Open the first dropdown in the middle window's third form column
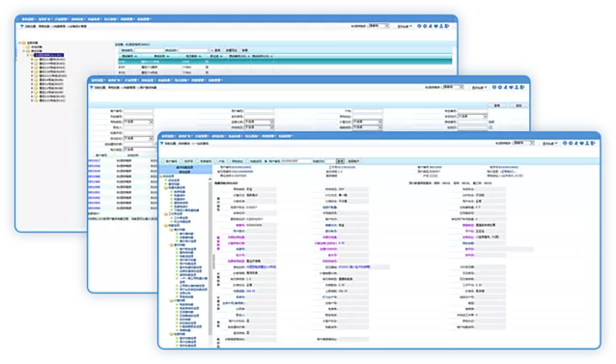The width and height of the screenshot is (616, 364). click(367, 122)
